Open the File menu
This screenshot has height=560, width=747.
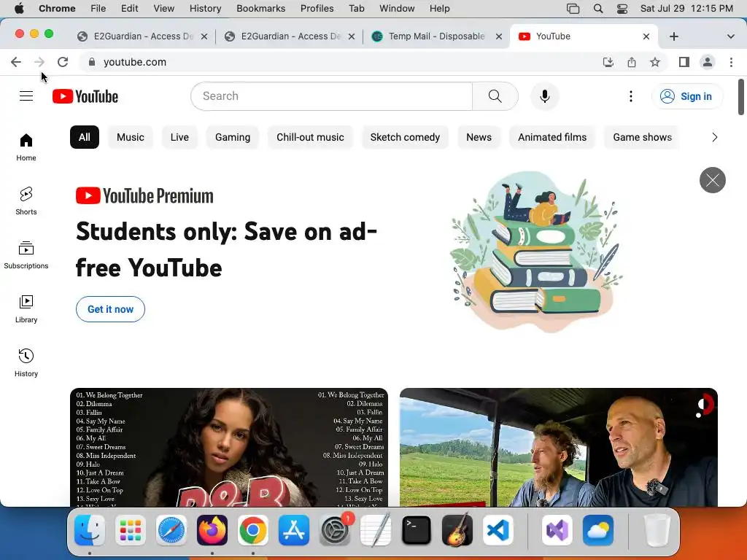click(x=98, y=9)
